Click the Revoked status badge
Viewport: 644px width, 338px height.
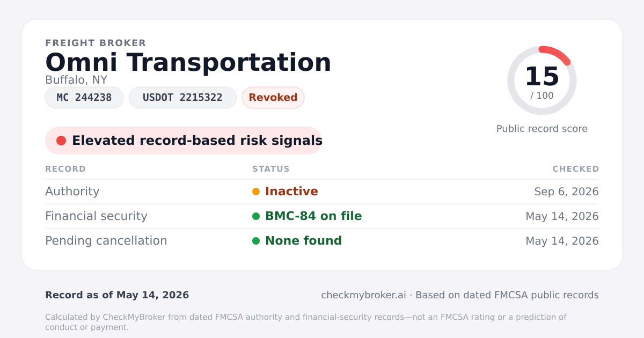tap(273, 98)
